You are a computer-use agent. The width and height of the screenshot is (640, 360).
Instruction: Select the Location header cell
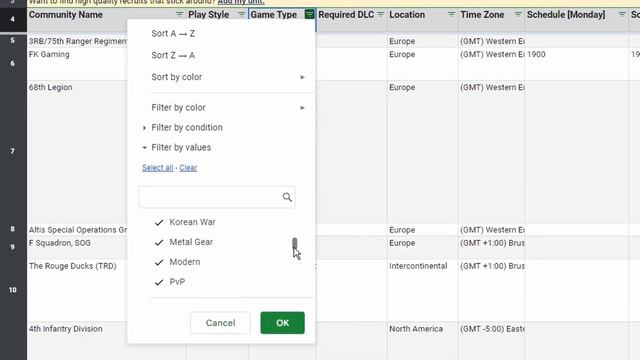(x=422, y=19)
